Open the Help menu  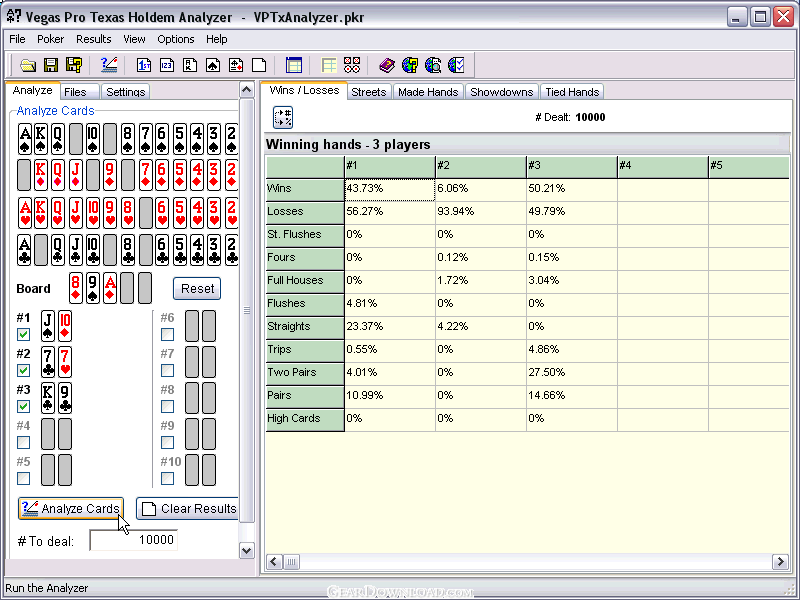216,39
